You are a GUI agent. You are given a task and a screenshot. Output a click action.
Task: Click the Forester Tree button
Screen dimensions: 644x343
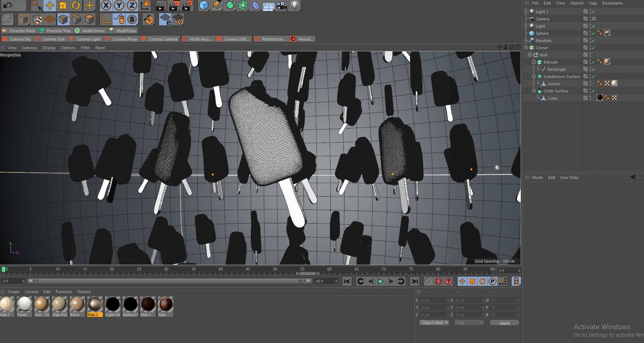[55, 31]
